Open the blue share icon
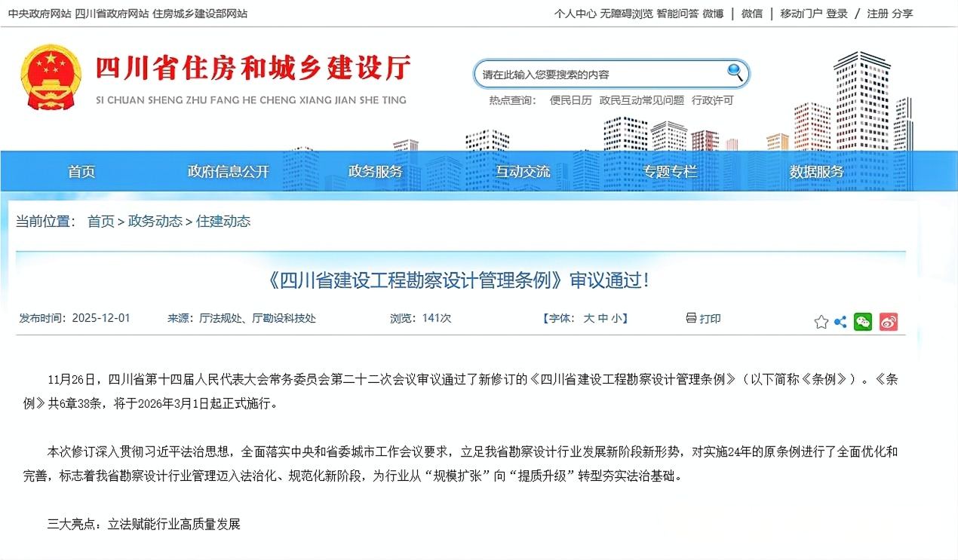This screenshot has height=560, width=958. click(840, 322)
